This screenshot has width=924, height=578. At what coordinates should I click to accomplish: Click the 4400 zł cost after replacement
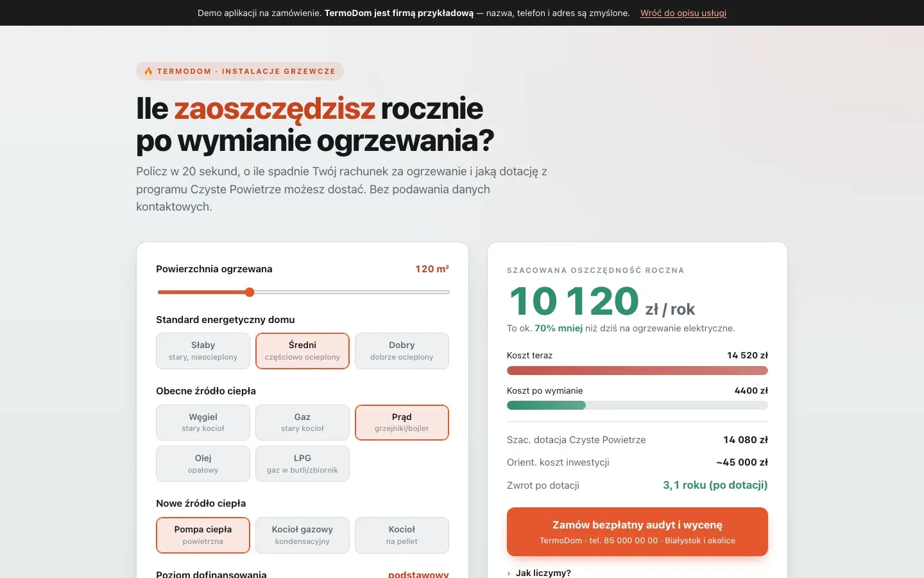(751, 390)
